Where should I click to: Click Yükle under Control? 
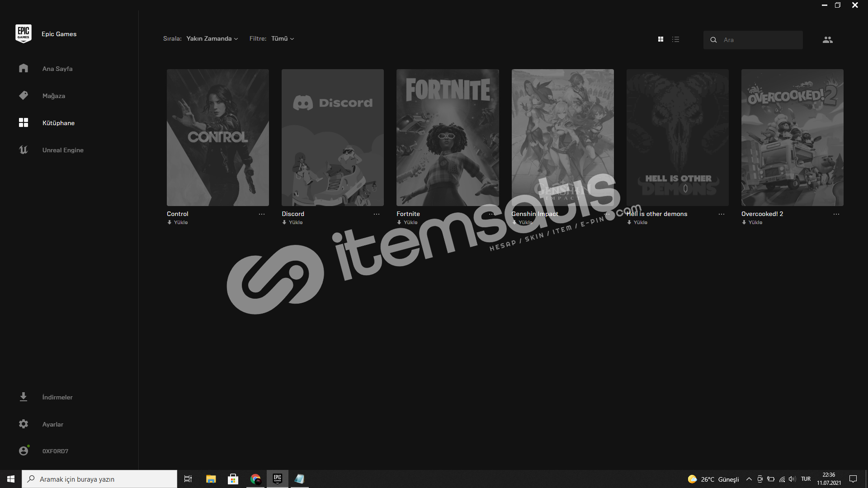(x=178, y=222)
